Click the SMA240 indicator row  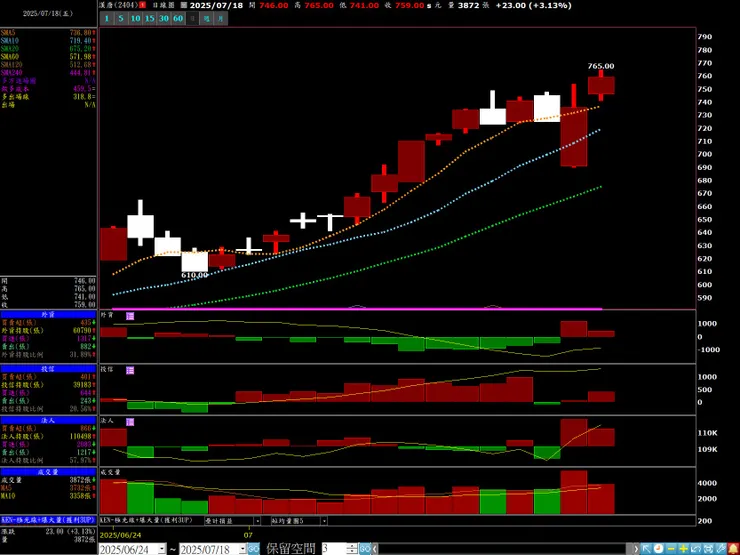tap(48, 73)
